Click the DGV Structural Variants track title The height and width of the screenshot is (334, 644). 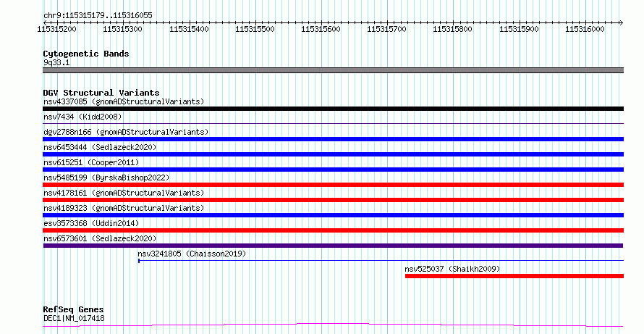[x=101, y=93]
